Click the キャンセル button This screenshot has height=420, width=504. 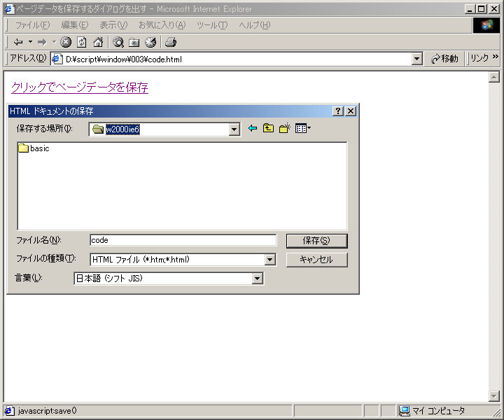tap(316, 260)
